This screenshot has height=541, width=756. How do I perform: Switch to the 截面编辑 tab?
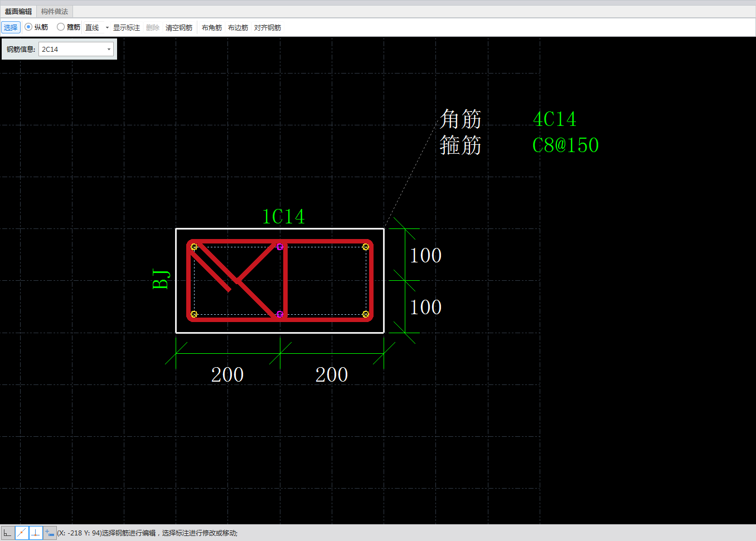[18, 12]
